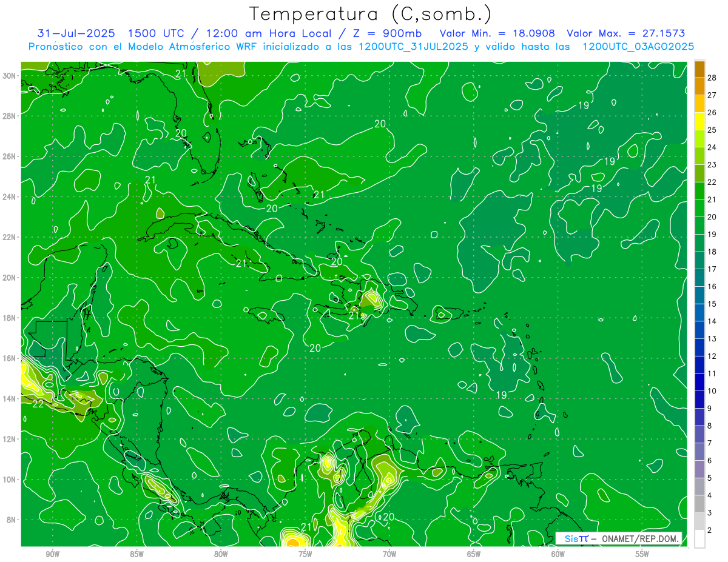Click color scale label "18"
Viewport: 728px width, 562px height.
point(712,252)
